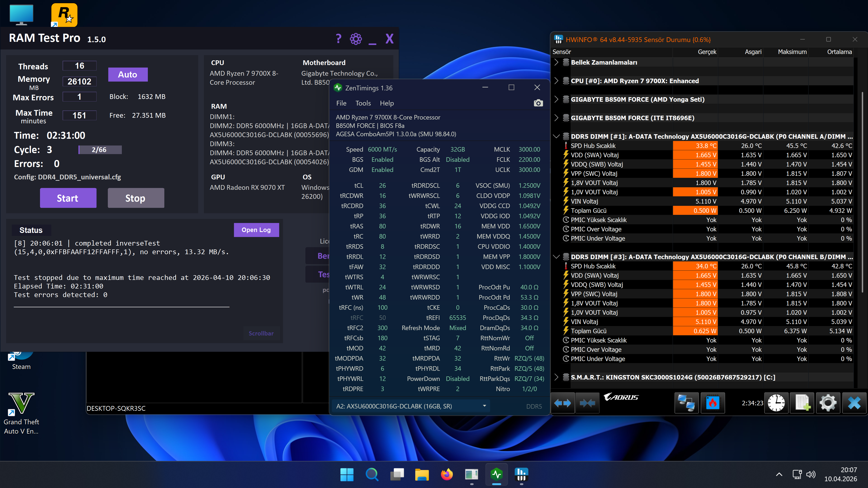
Task: Click HWiNFO expand sensors left-right arrows icon
Action: tap(562, 403)
